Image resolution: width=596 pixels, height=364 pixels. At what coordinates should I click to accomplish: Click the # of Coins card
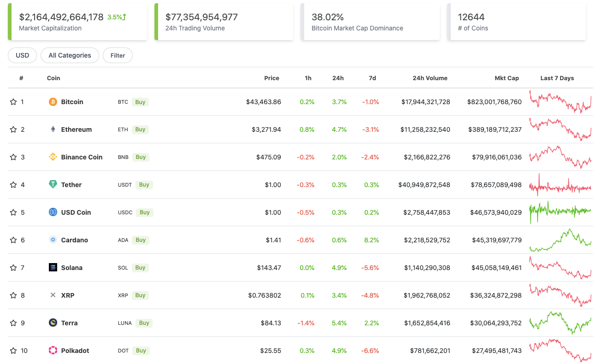[x=516, y=22]
